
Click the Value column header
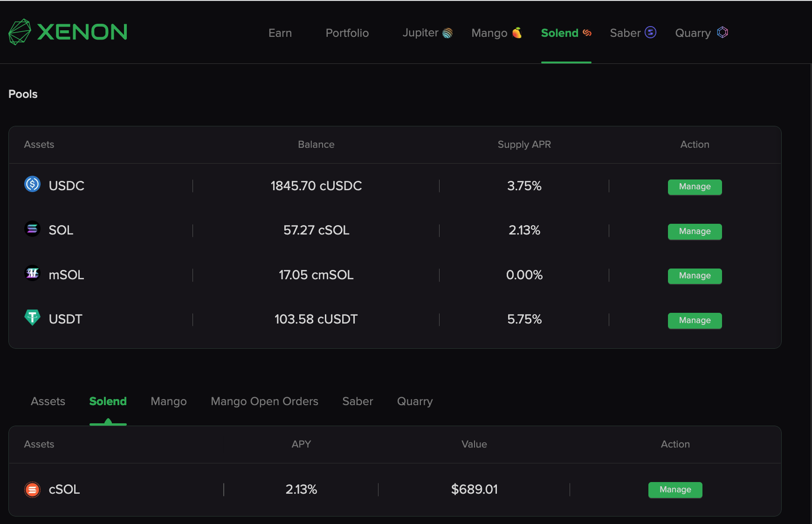coord(474,444)
